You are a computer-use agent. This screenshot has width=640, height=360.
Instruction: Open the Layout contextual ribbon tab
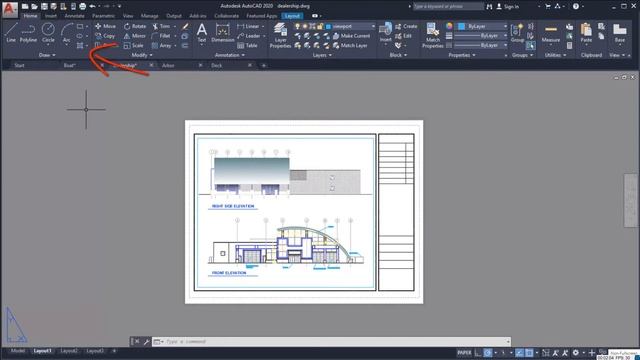point(292,16)
